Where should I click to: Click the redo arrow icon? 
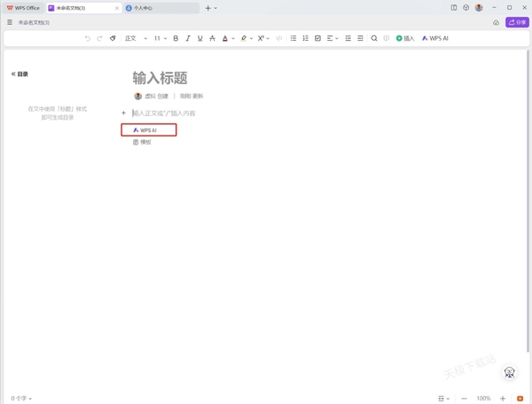click(x=99, y=38)
